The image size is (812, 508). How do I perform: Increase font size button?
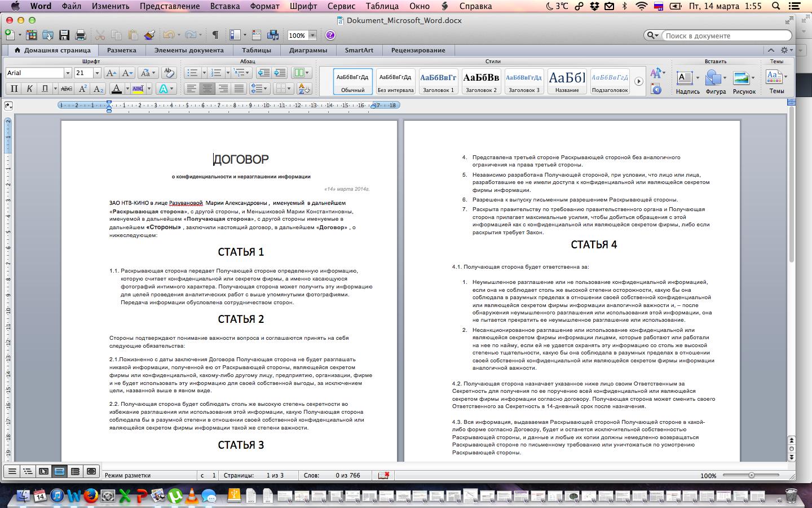point(111,73)
